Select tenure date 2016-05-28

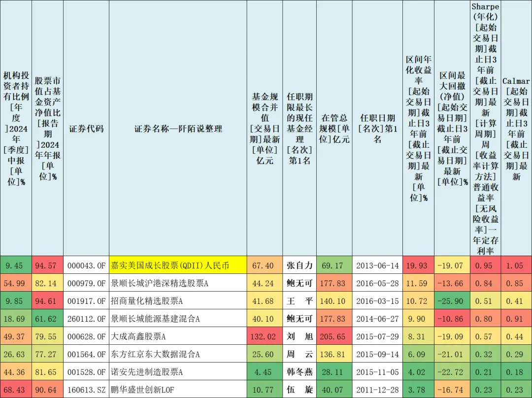(x=378, y=283)
